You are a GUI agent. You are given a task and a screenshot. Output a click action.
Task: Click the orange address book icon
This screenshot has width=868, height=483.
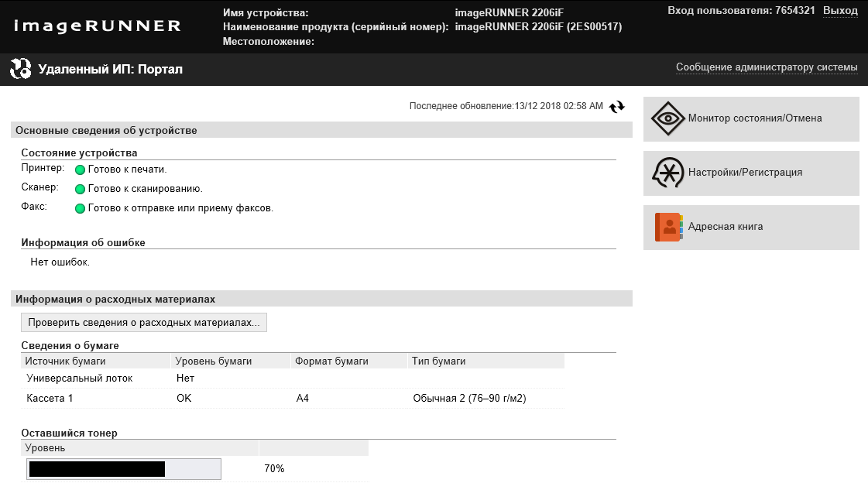tap(669, 227)
